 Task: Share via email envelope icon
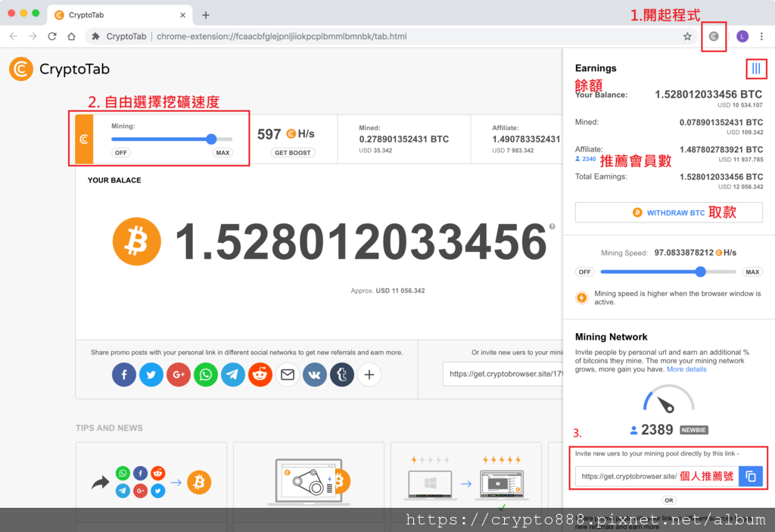[287, 375]
